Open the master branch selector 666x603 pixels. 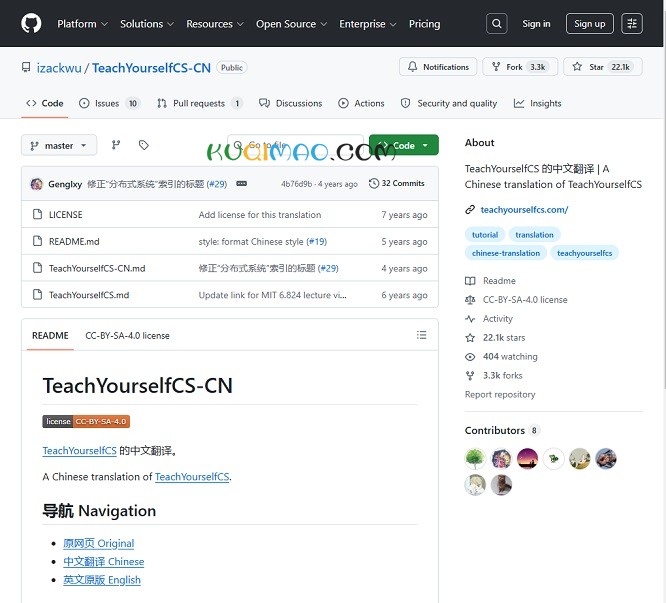click(x=59, y=145)
